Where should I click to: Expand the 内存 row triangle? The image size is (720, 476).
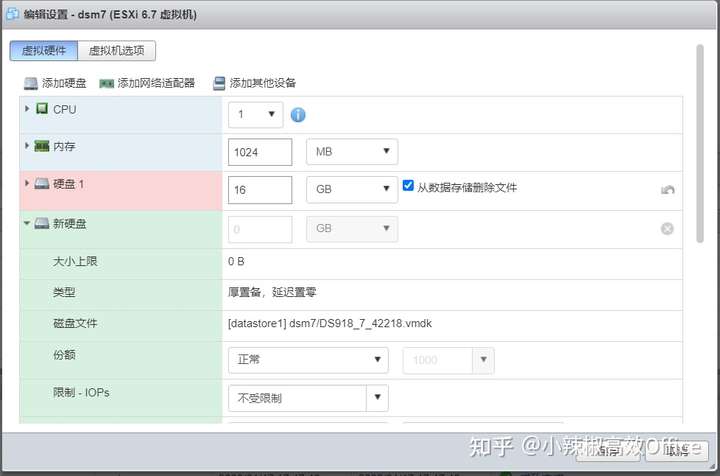click(27, 146)
